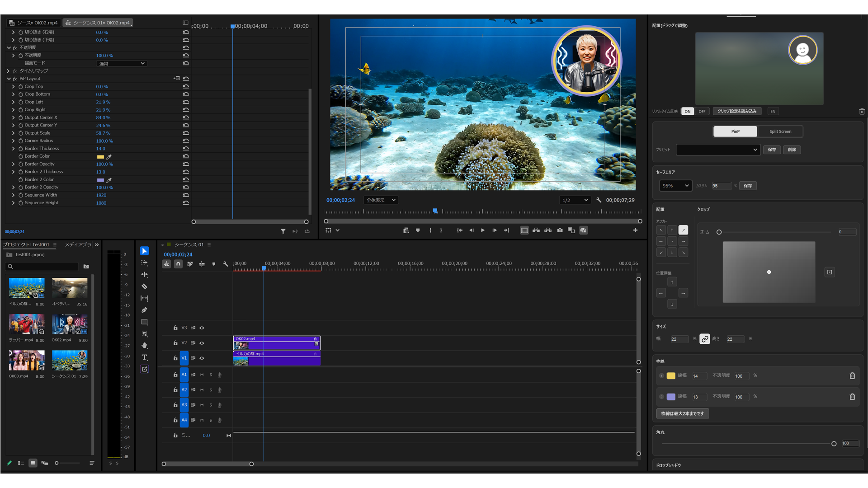The height and width of the screenshot is (488, 868).
Task: Select the Razor tool
Action: pyautogui.click(x=144, y=286)
